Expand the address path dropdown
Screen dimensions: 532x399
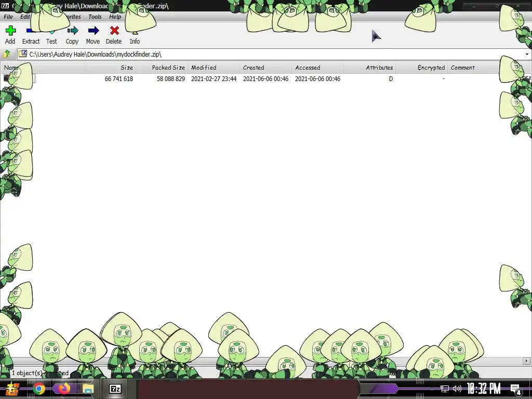(x=527, y=54)
